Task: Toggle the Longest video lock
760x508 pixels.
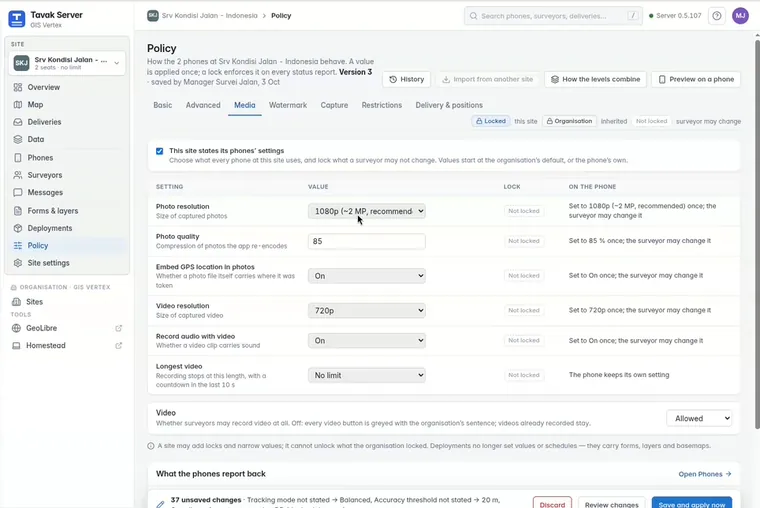Action: 523,375
